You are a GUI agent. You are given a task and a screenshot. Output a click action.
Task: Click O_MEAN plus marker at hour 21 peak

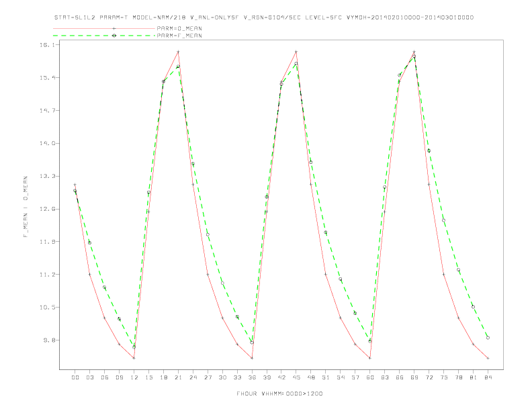point(178,52)
